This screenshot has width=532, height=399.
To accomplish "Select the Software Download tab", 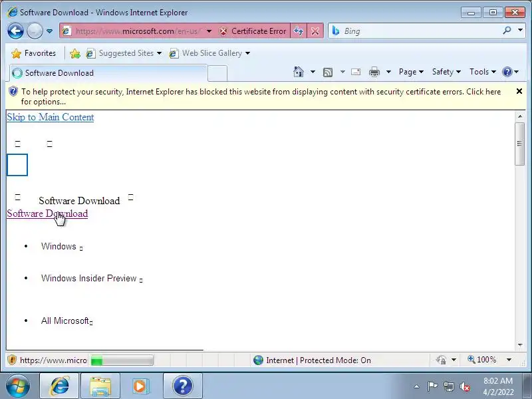I will click(x=108, y=73).
